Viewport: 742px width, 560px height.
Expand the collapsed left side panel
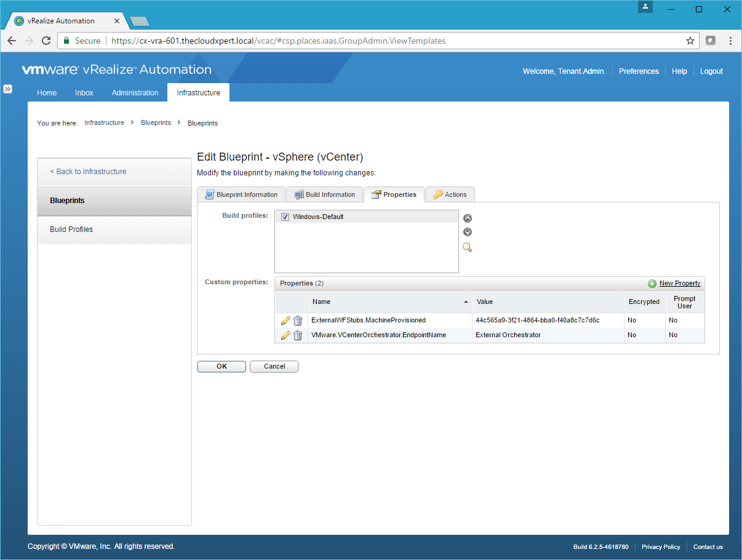(7, 89)
